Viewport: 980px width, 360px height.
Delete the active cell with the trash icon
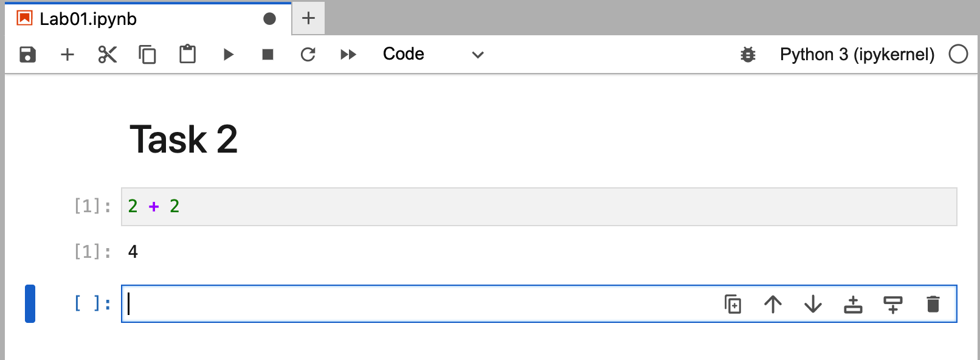click(x=933, y=304)
